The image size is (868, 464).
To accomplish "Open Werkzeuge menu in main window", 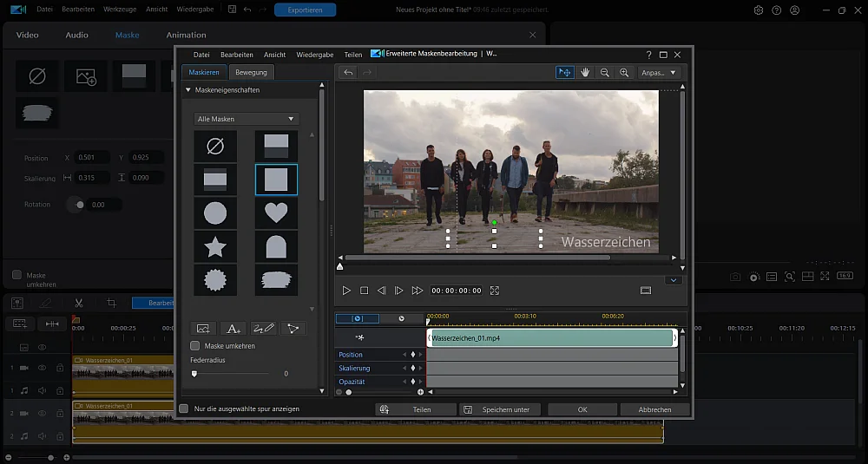I will [x=120, y=10].
